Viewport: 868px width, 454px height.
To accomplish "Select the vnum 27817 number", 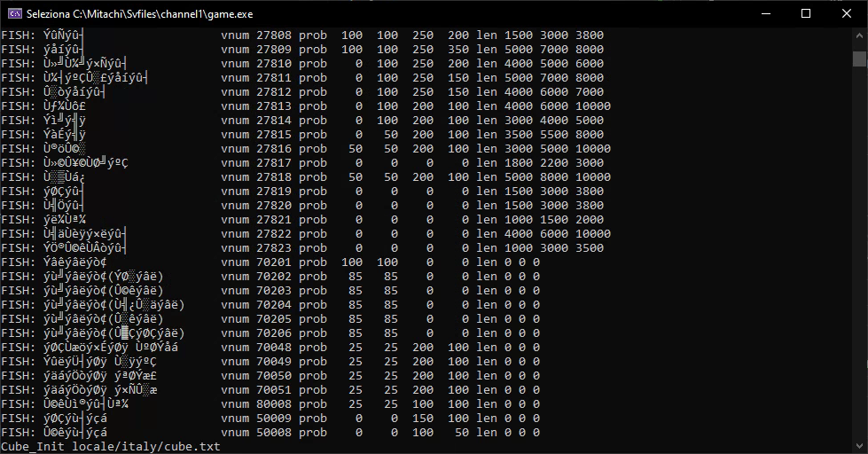I will (274, 163).
